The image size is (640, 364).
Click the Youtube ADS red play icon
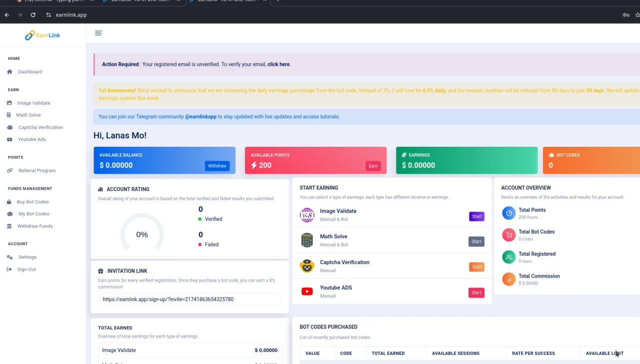click(307, 292)
